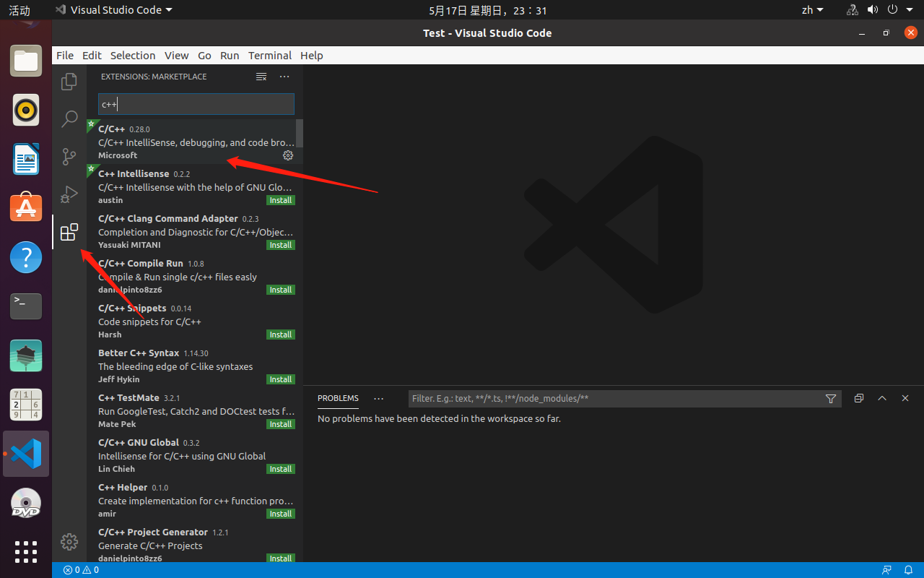
Task: Open Ubuntu Software from dock
Action: (26, 208)
